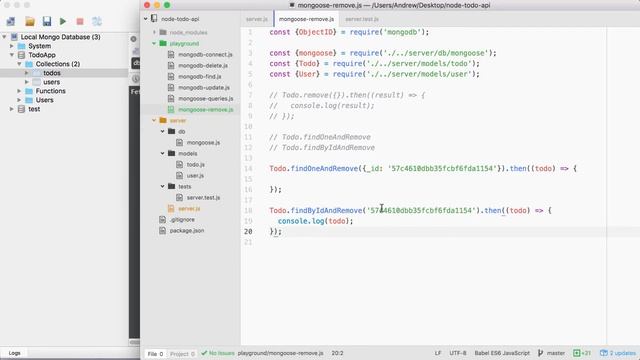The height and width of the screenshot is (360, 640).
Task: Click the connect icon in Robomongo toolbar
Action: [x=11, y=21]
